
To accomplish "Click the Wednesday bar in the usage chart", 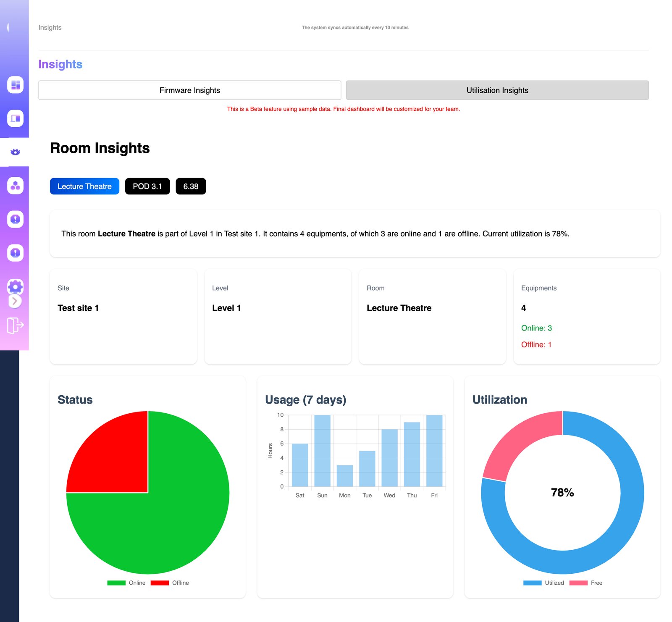I will 389,458.
